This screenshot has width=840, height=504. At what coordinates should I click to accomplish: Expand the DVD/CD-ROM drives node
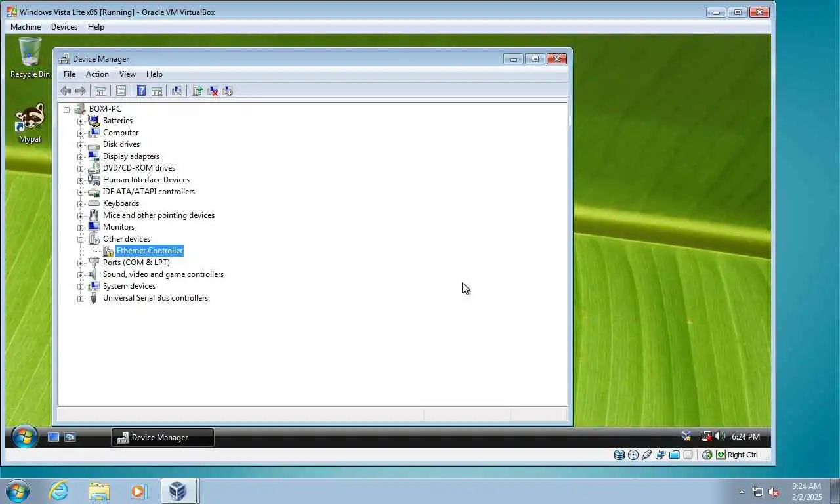point(80,169)
